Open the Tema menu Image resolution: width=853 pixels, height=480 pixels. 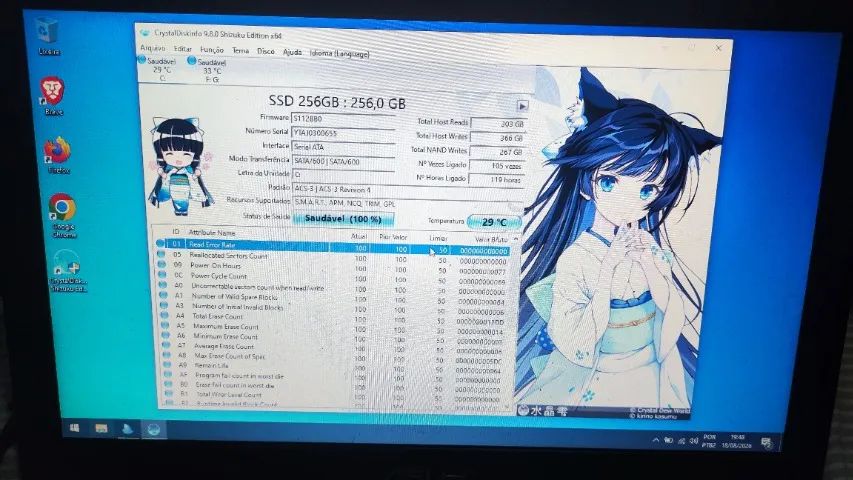[240, 51]
